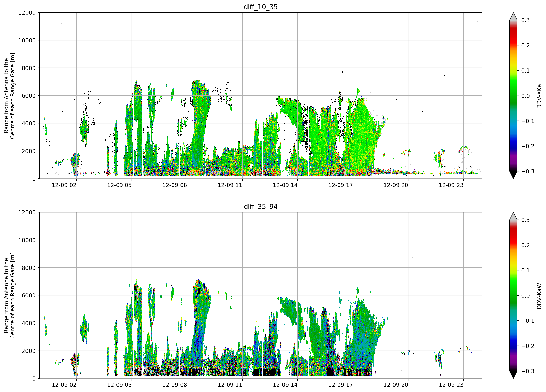The image size is (546, 392).
Task: Click the 8000 y-tick of diff_10_35 plot
Action: (x=29, y=68)
